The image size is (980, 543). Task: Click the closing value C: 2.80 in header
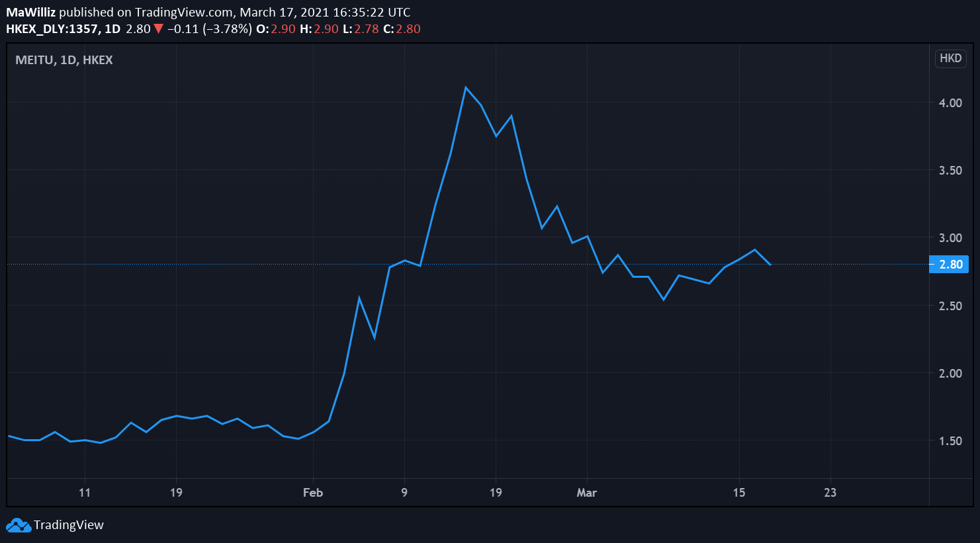pos(402,29)
